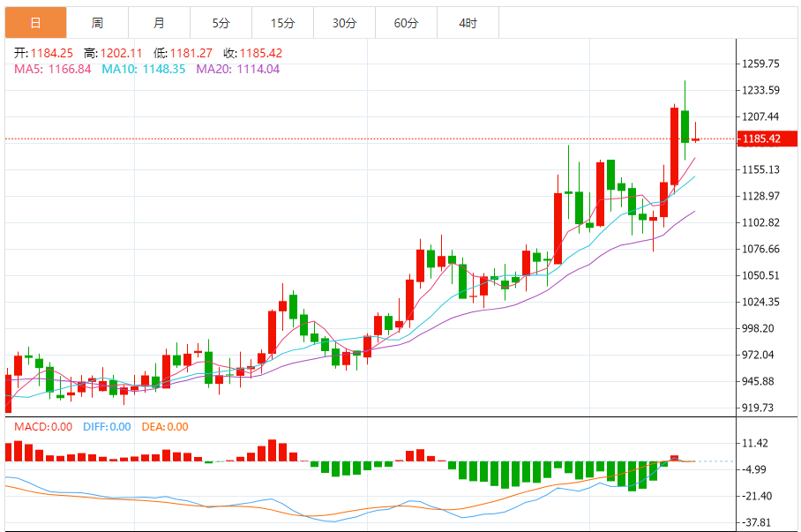Click the MACD:0.00 indicator label
This screenshot has height=532, width=801.
click(x=43, y=427)
